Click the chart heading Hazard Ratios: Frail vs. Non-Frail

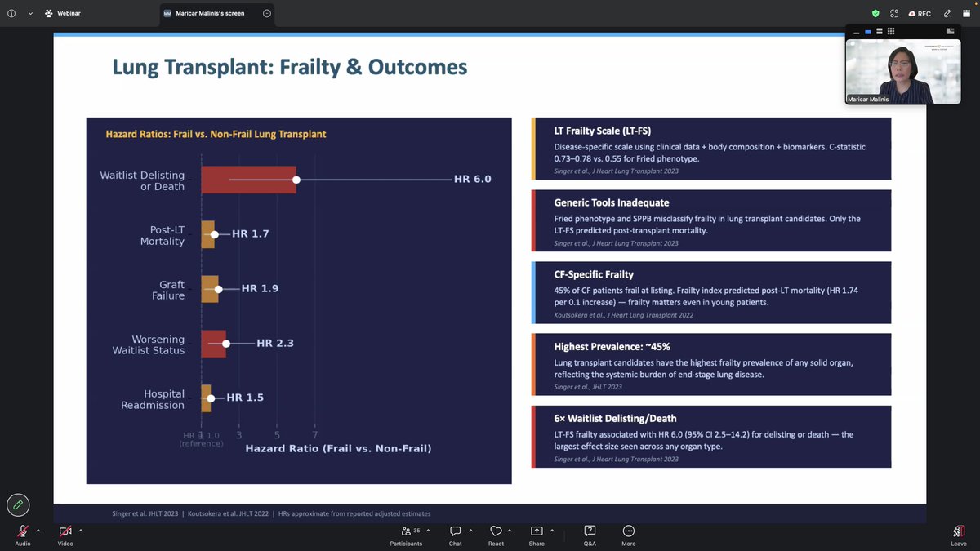pos(216,134)
